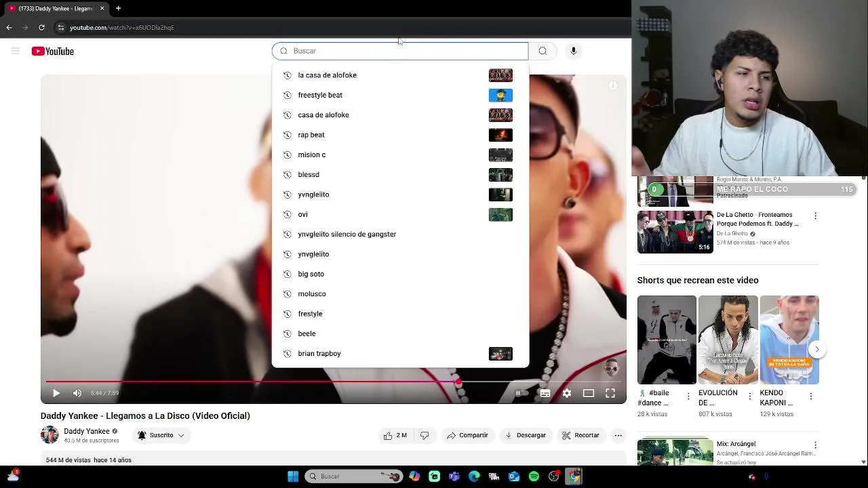Play the video with the play button
The width and height of the screenshot is (868, 488).
56,393
